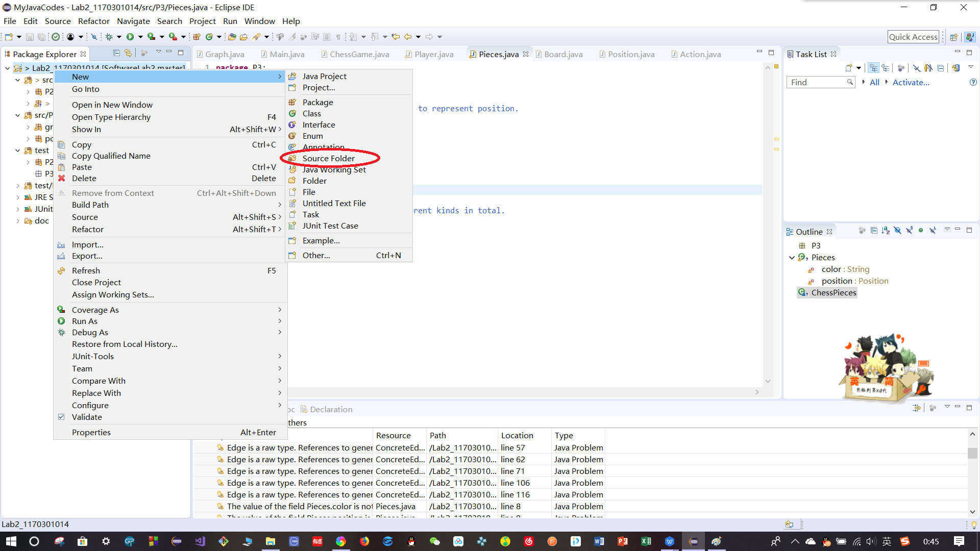Toggle the Validate checkbox menu entry

pos(86,417)
